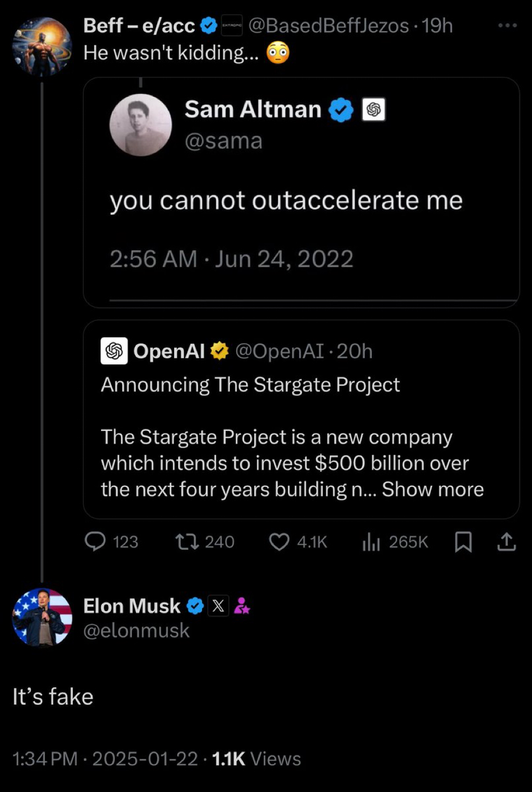Click the OpenAI logo avatar
532x792 pixels.
pyautogui.click(x=114, y=351)
